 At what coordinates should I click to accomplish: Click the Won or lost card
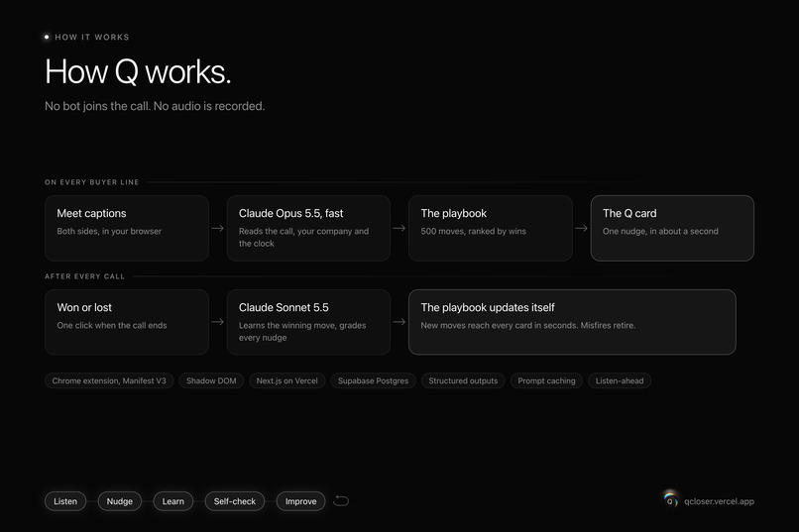[126, 322]
